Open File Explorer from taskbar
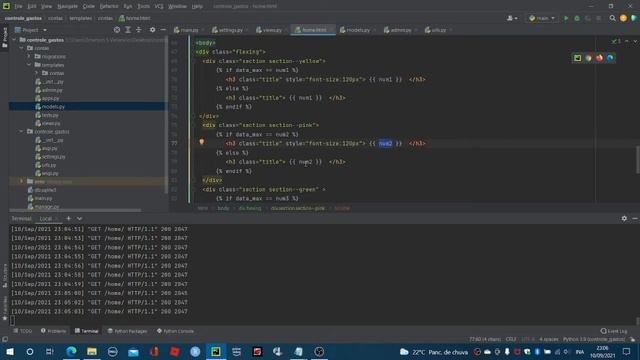Viewport: 640px width, 360px height. 92,351
